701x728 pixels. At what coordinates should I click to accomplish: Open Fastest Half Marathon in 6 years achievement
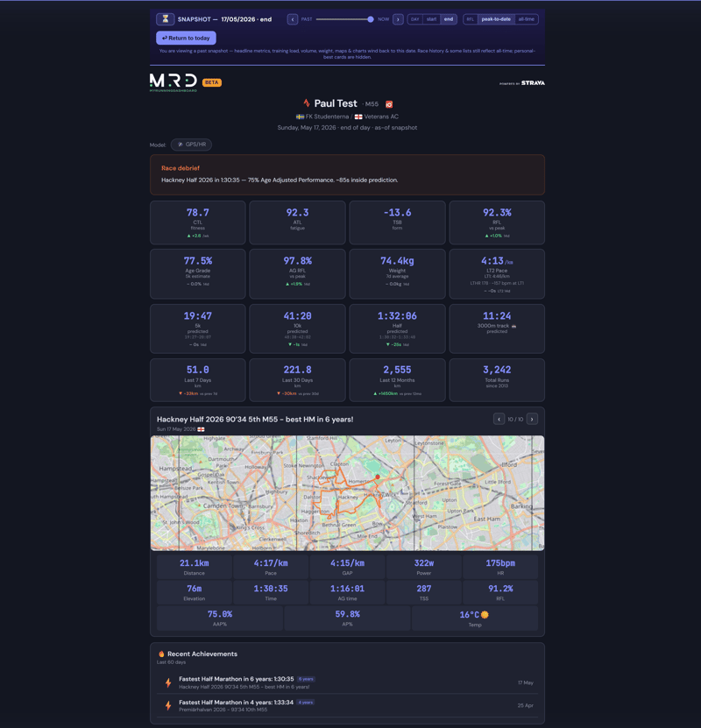pyautogui.click(x=347, y=682)
